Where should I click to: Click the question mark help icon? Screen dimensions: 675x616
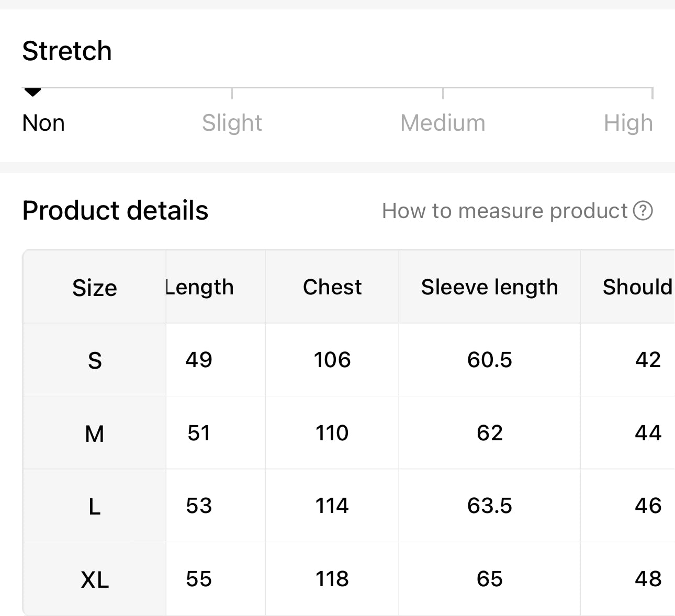(643, 211)
